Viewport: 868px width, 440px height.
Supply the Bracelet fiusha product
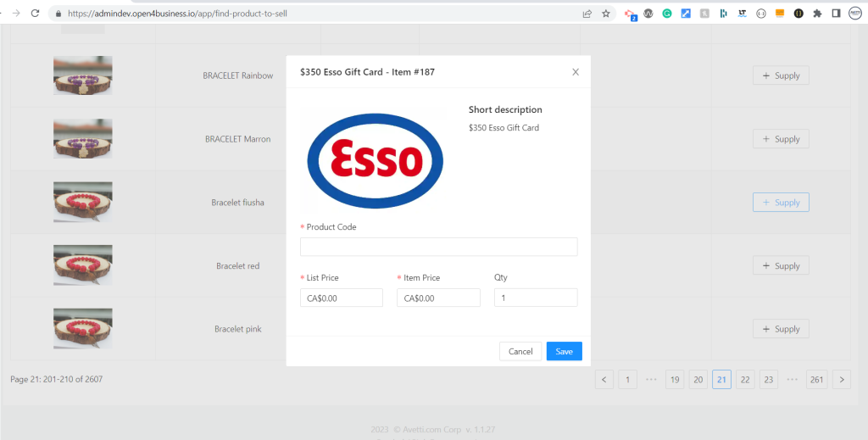click(x=781, y=203)
